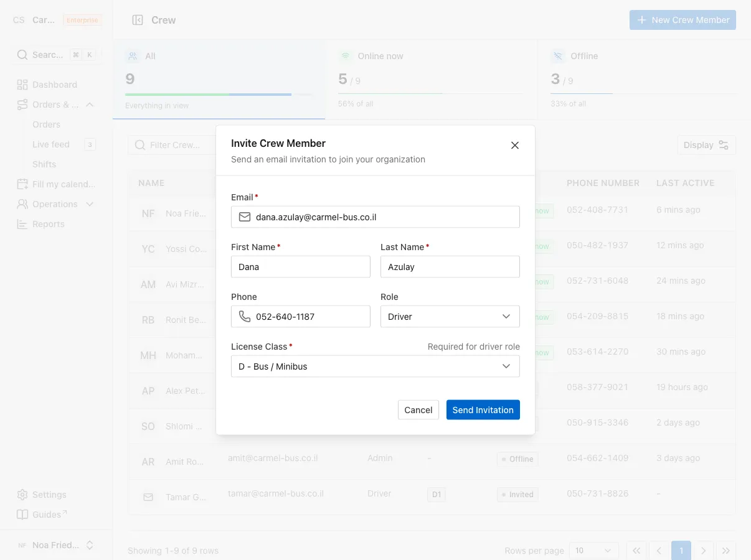This screenshot has height=560, width=751.
Task: Open the Search box in the sidebar
Action: pos(56,55)
